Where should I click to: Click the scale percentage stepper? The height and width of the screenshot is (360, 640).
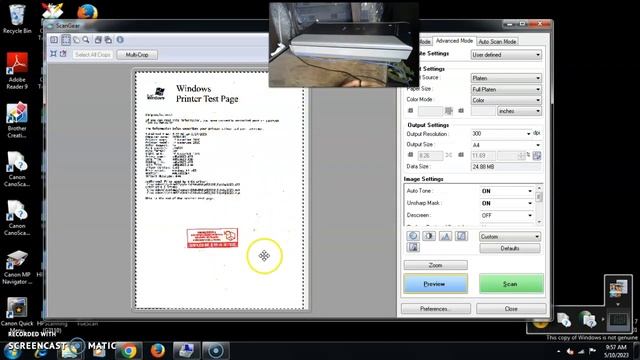(522, 156)
